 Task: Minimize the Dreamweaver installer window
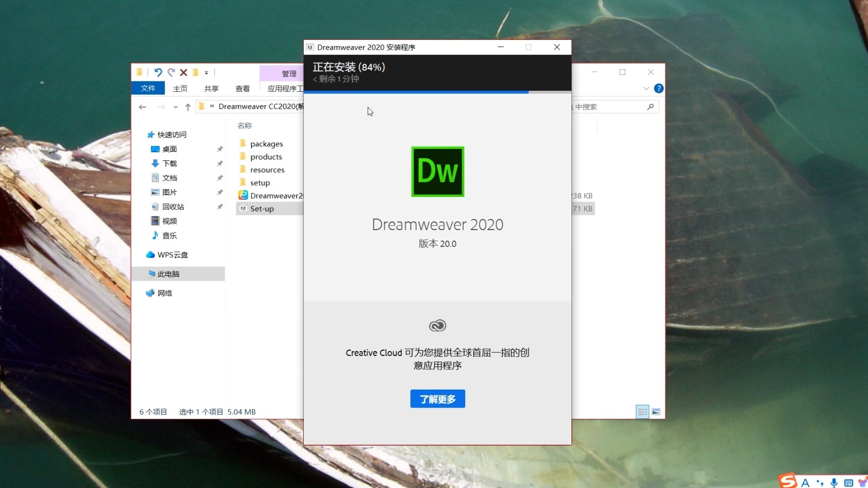501,47
